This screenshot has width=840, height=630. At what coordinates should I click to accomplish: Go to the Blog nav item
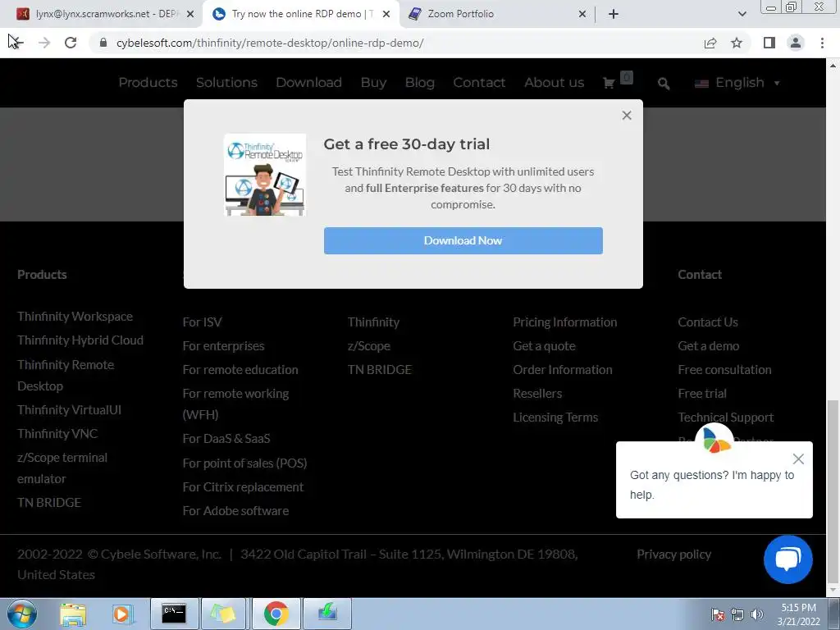pyautogui.click(x=419, y=83)
